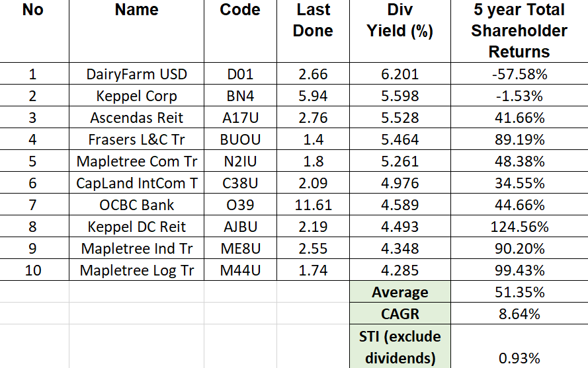Select the Div Yield (%) column header

pos(399,20)
